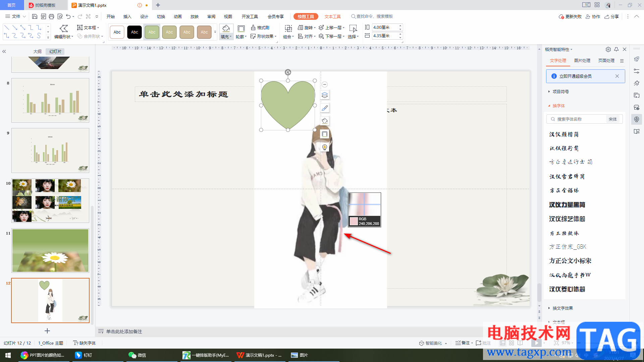Undo the last action

coord(68,16)
